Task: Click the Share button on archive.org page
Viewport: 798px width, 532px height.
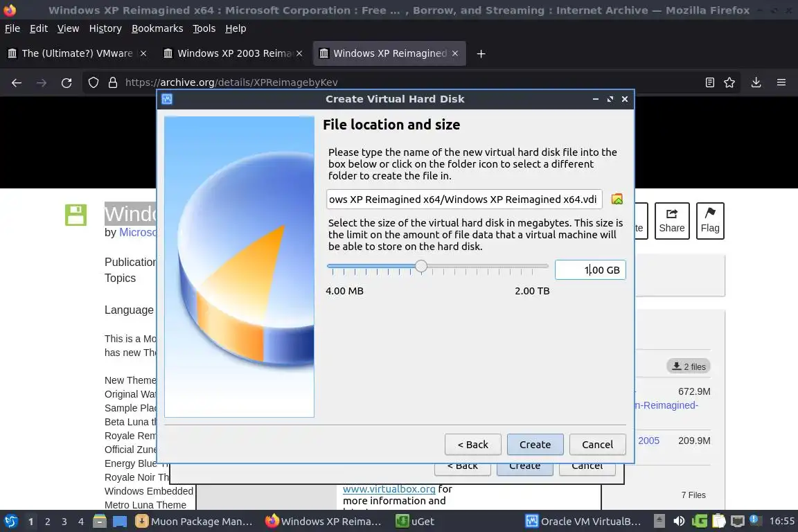Action: (672, 221)
